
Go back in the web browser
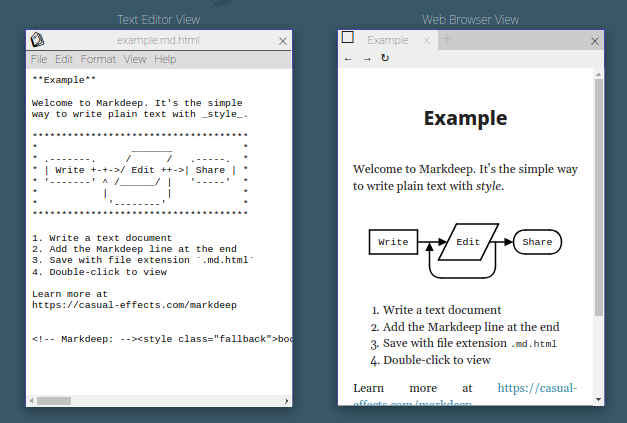tap(348, 59)
